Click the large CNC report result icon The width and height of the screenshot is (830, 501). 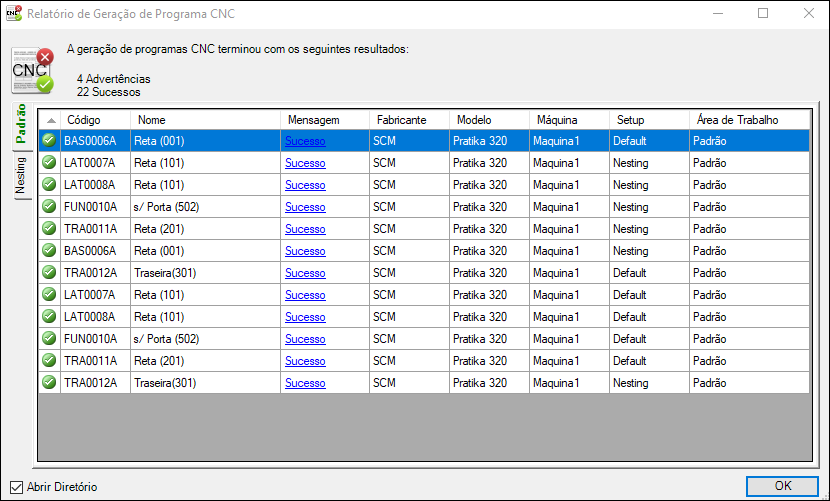point(32,70)
